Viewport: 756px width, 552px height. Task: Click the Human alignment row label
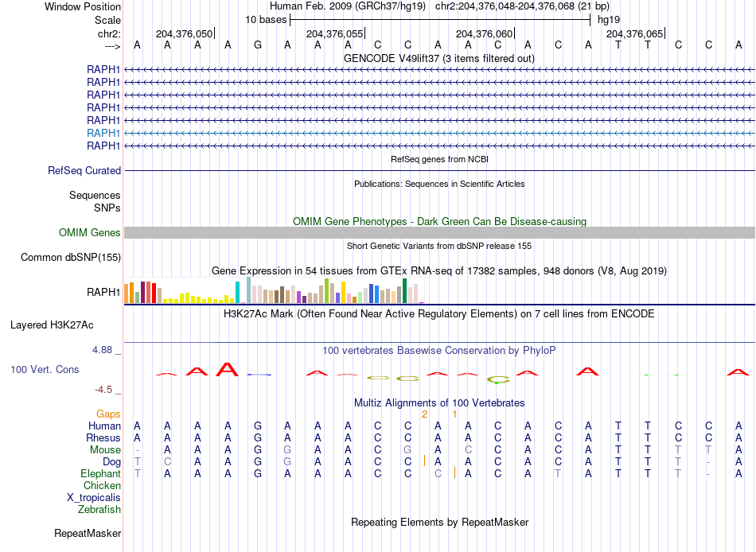point(104,426)
